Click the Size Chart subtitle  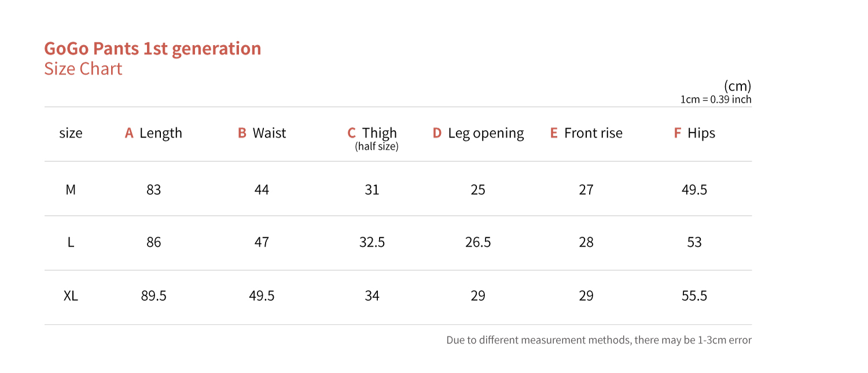pyautogui.click(x=83, y=69)
